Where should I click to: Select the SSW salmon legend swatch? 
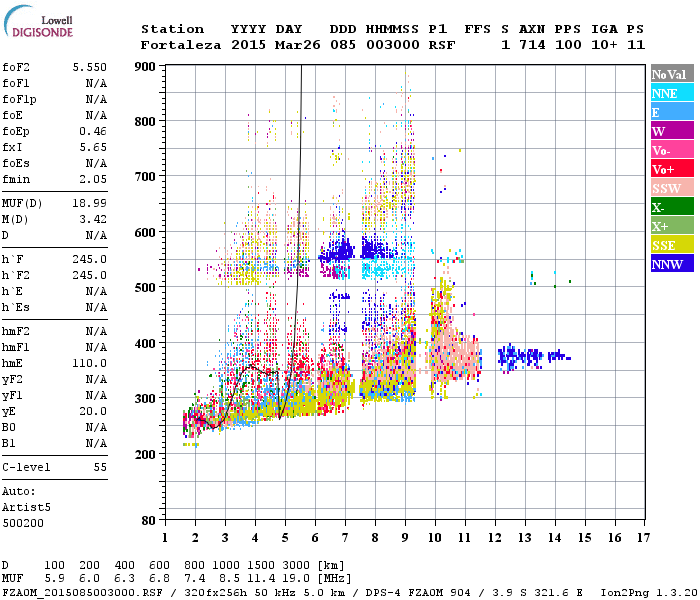672,188
